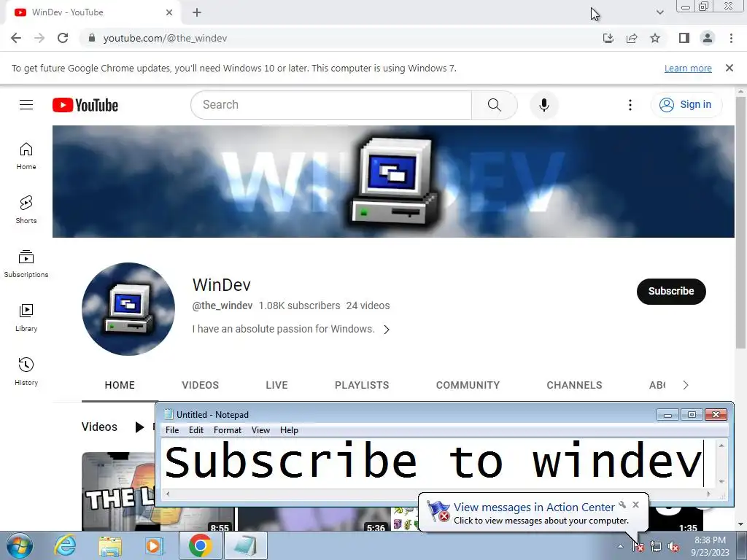Switch to the LIVE tab
This screenshot has width=747, height=560.
(276, 385)
